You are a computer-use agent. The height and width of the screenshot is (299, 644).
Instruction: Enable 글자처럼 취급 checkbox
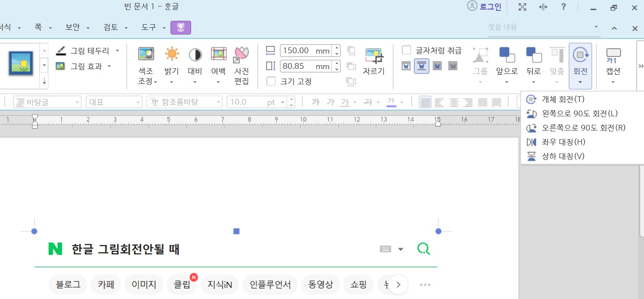[x=407, y=50]
